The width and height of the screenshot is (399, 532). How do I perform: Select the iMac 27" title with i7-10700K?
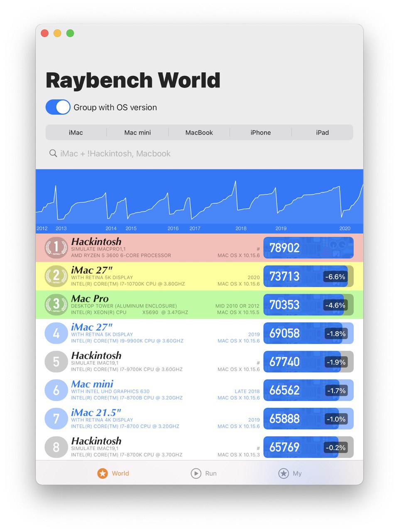point(92,270)
